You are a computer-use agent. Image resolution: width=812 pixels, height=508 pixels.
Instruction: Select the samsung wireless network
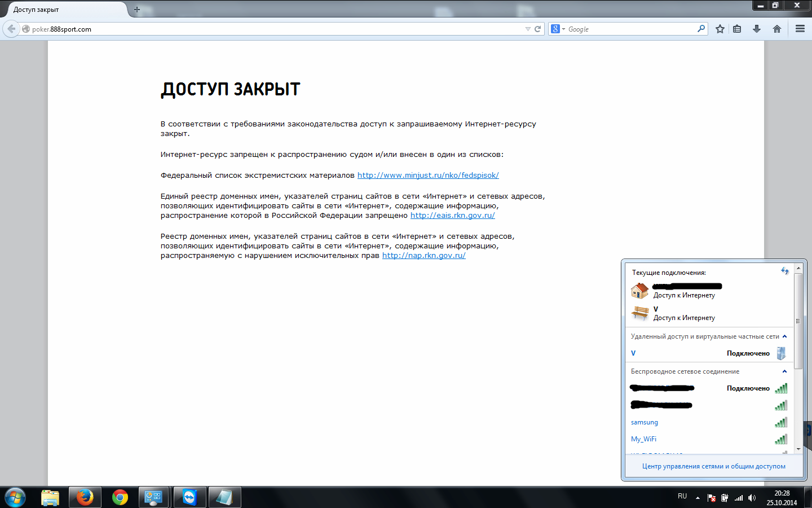(x=645, y=422)
